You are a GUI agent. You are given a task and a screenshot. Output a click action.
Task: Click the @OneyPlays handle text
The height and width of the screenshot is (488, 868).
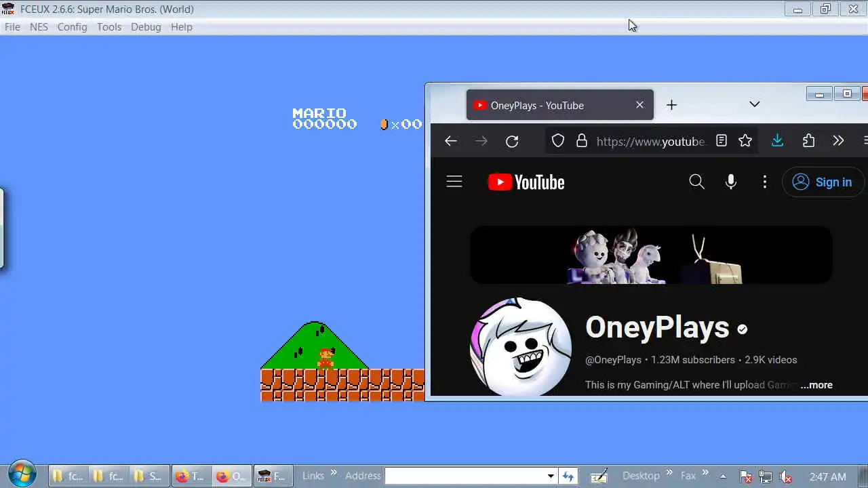613,360
